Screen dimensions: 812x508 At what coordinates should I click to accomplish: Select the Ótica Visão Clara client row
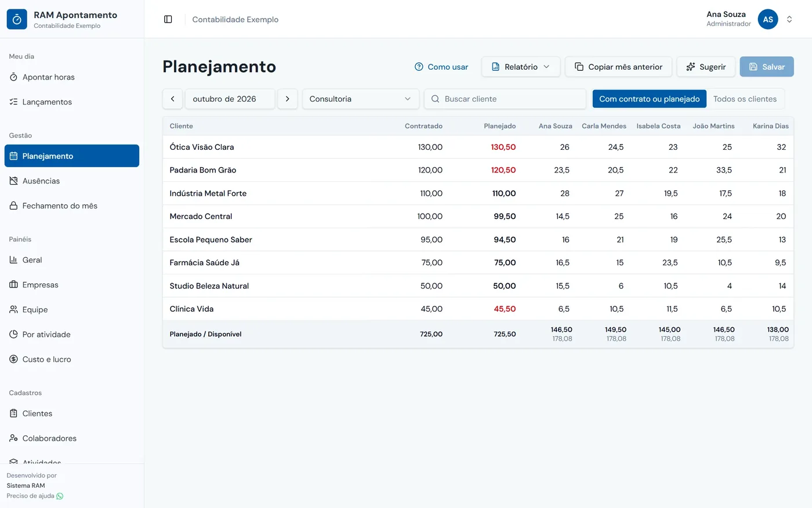point(478,147)
